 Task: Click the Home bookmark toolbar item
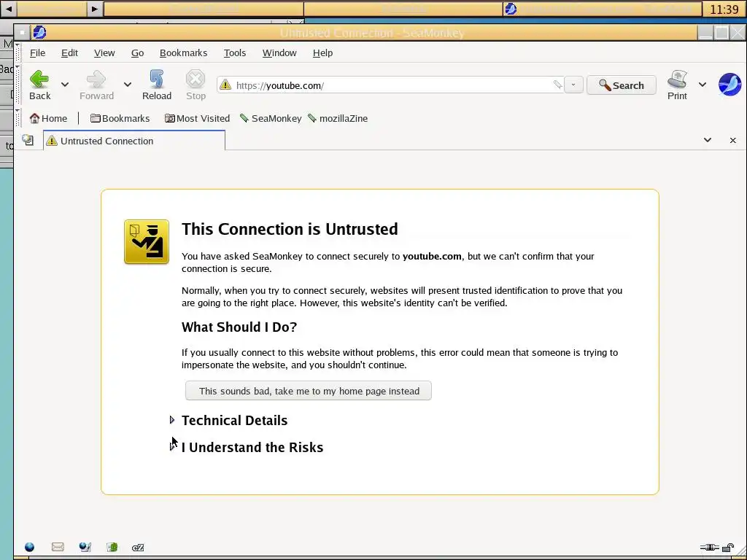pos(48,118)
